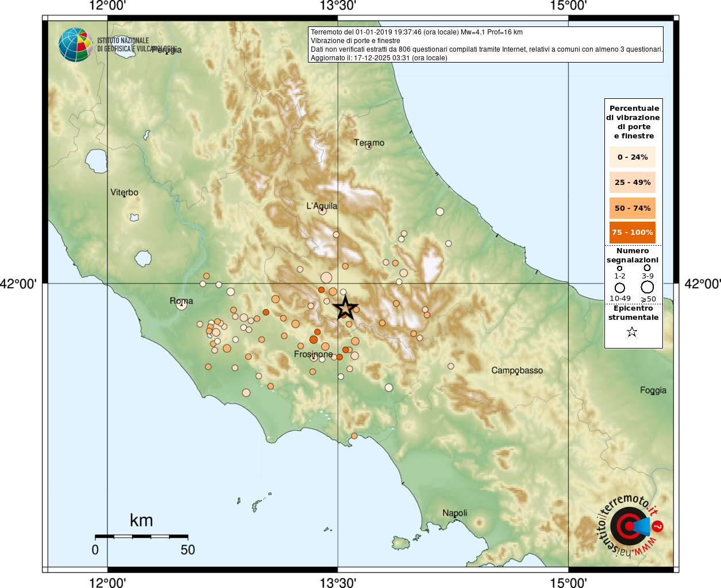
Task: Click the top 15°00' longitude label
Action: [x=568, y=6]
